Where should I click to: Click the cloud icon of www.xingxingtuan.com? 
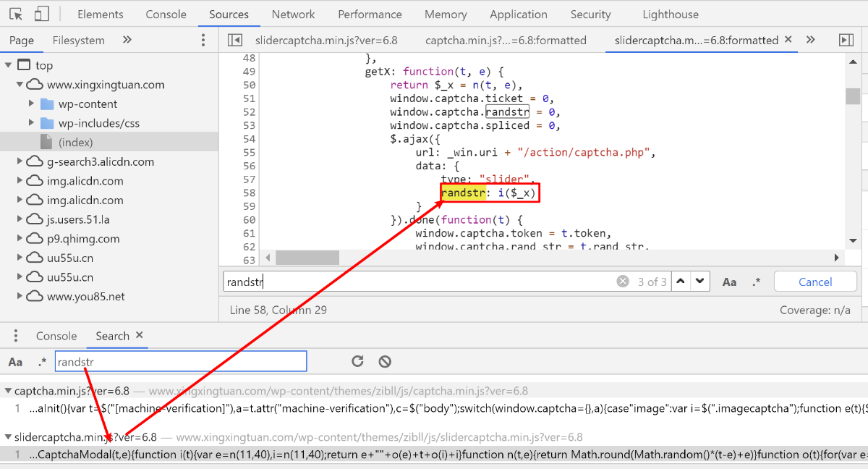pos(35,85)
